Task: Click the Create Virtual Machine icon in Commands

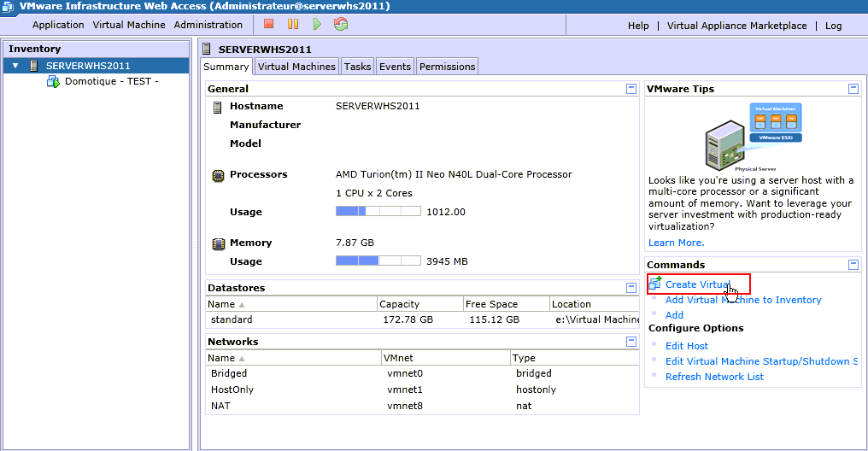Action: click(655, 283)
